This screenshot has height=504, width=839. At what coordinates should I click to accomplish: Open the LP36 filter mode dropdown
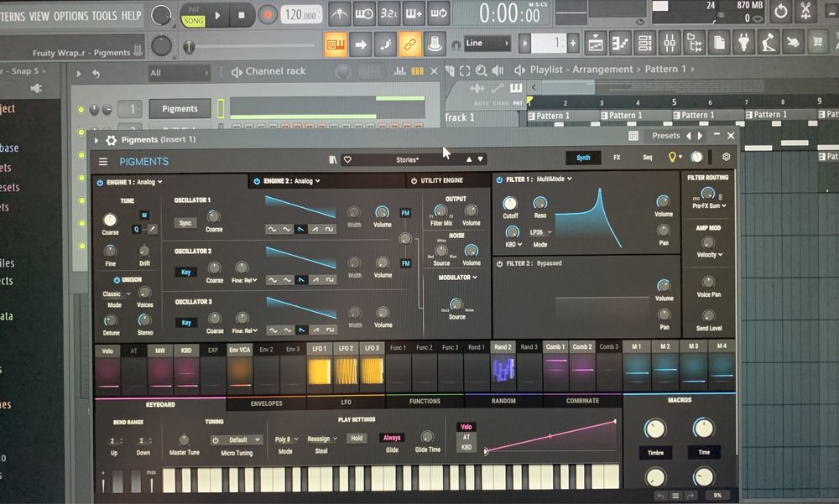[x=541, y=232]
